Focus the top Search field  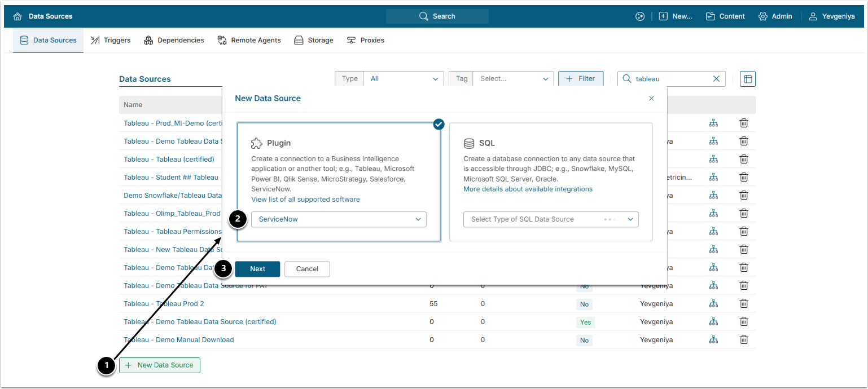coord(437,16)
